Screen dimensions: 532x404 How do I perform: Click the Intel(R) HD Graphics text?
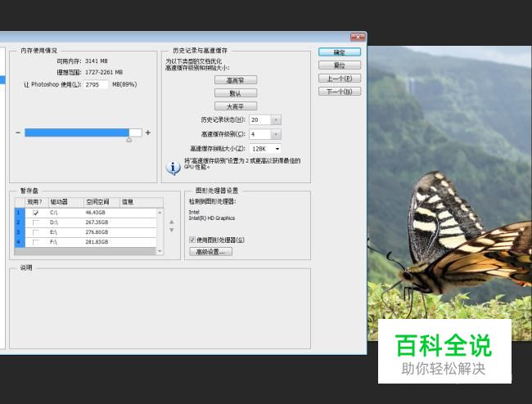(212, 218)
